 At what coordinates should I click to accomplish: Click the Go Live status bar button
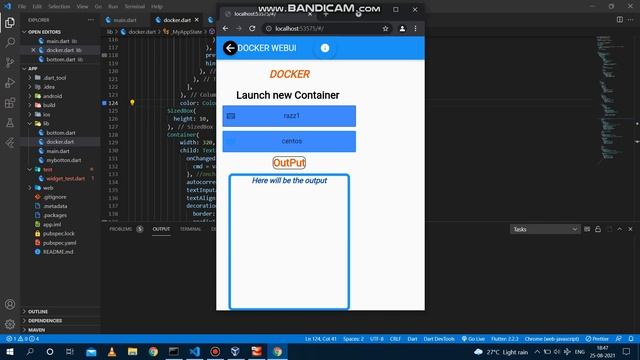pyautogui.click(x=473, y=339)
